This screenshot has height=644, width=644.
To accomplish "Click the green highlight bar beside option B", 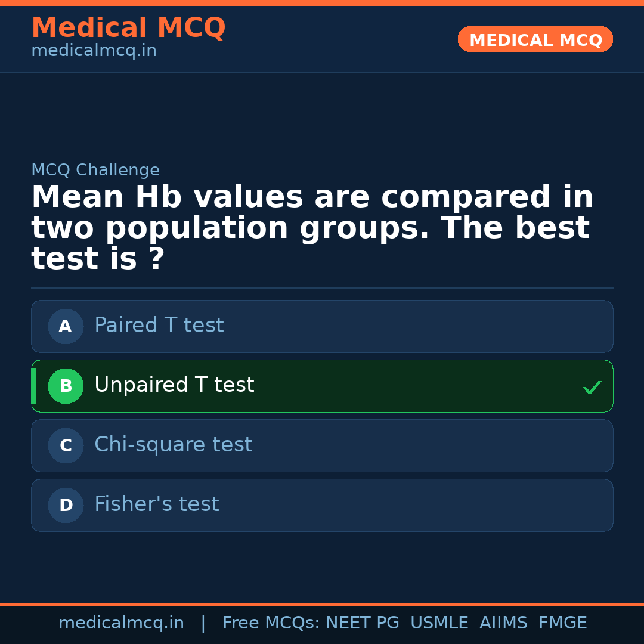I will coord(33,386).
